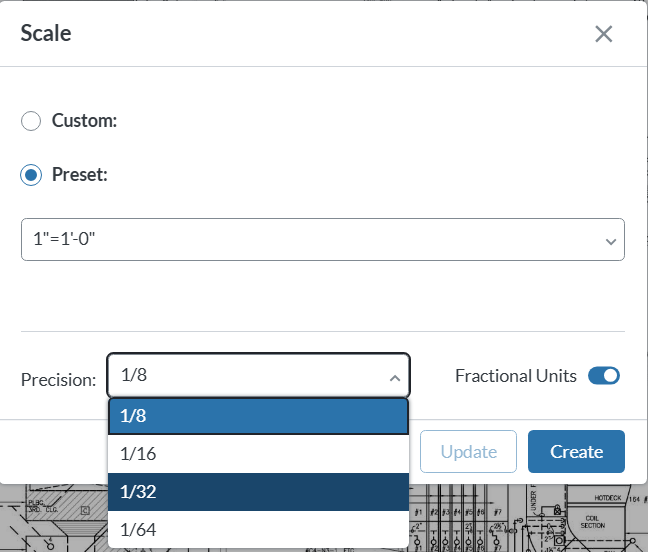Click the Precision combo box showing 1/8
Viewport: 648px width, 552px height.
(x=250, y=377)
